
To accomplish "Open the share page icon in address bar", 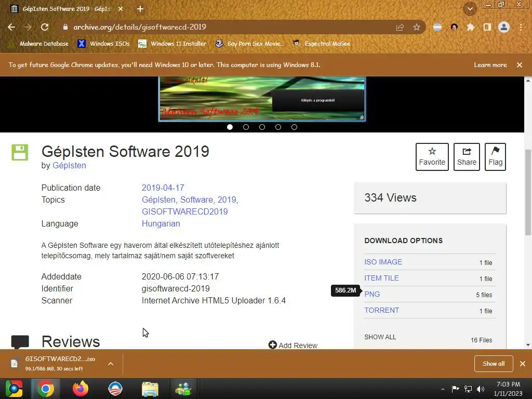I will tap(400, 27).
